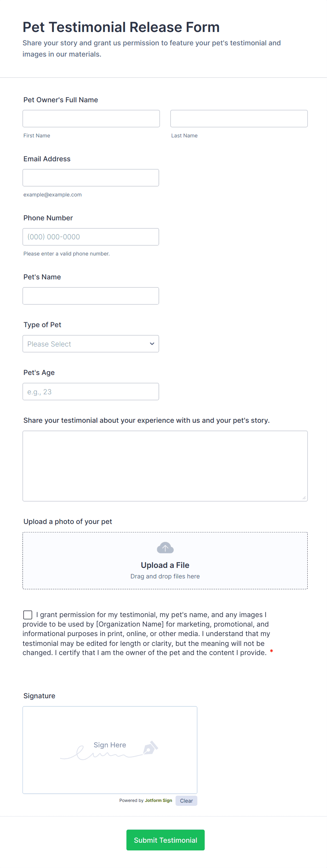Click the Upload a File heading
This screenshot has height=868, width=327.
pyautogui.click(x=165, y=565)
